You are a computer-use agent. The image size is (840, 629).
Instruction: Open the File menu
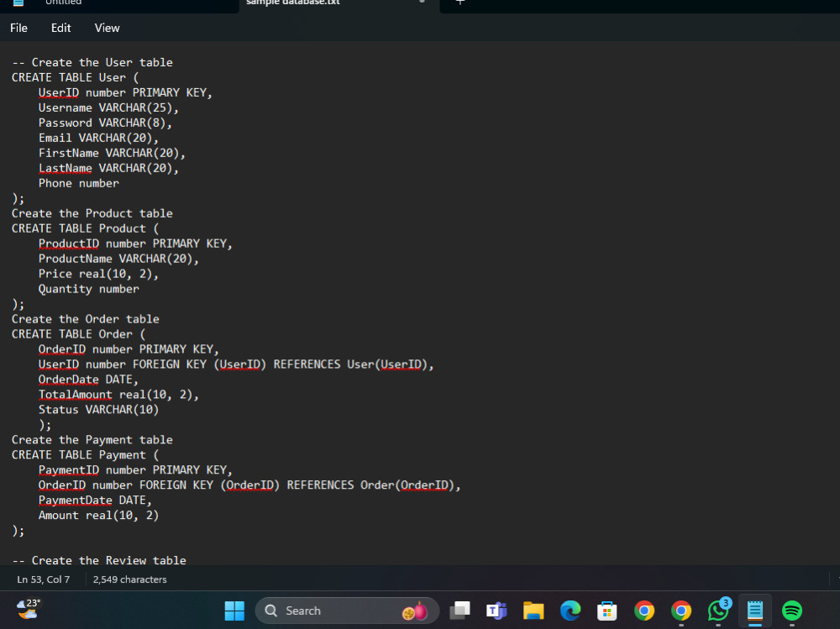(x=18, y=28)
